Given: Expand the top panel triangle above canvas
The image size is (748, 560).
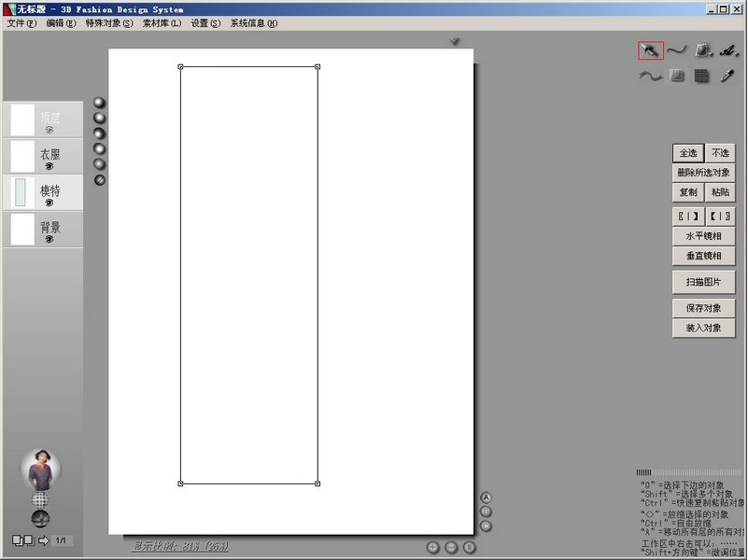Looking at the screenshot, I should 455,41.
